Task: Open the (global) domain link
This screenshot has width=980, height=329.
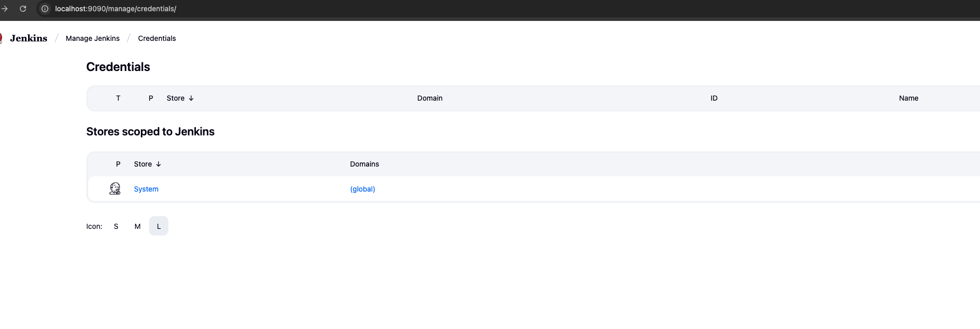Action: tap(362, 189)
